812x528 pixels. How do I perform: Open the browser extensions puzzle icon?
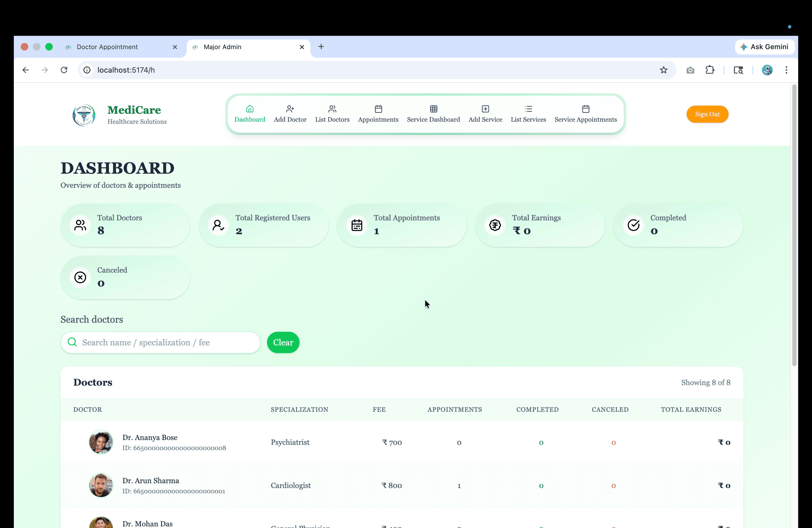pyautogui.click(x=710, y=70)
